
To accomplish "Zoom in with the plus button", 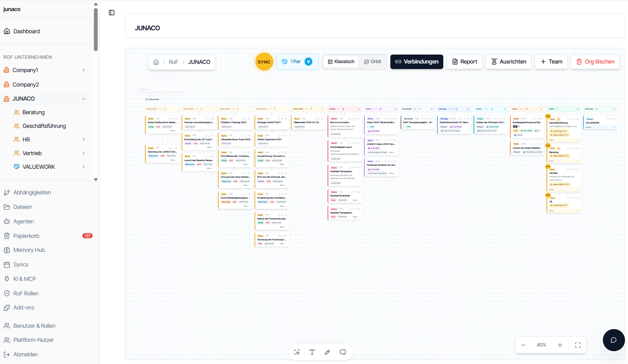I will 560,345.
